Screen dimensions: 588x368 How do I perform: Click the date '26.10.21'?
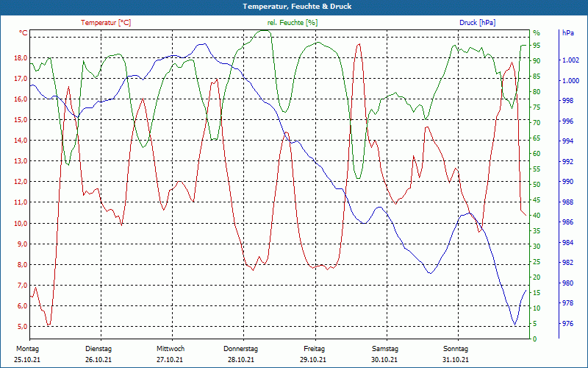(98, 360)
